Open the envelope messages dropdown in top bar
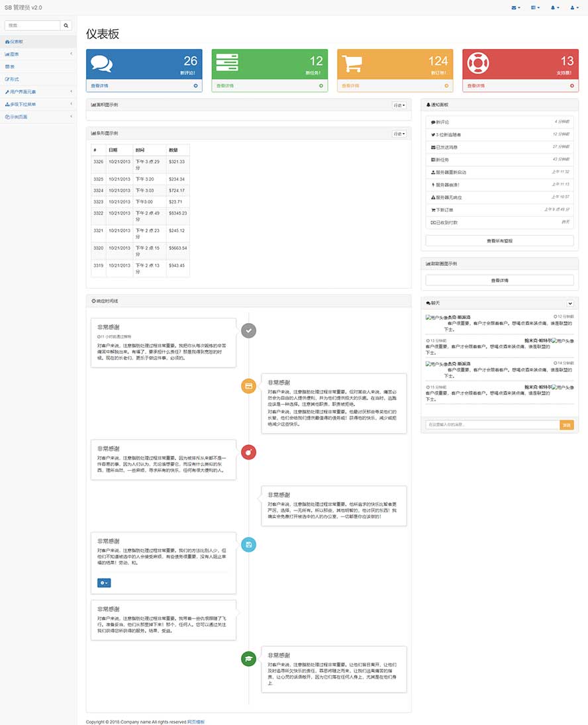The image size is (588, 725). [x=516, y=7]
